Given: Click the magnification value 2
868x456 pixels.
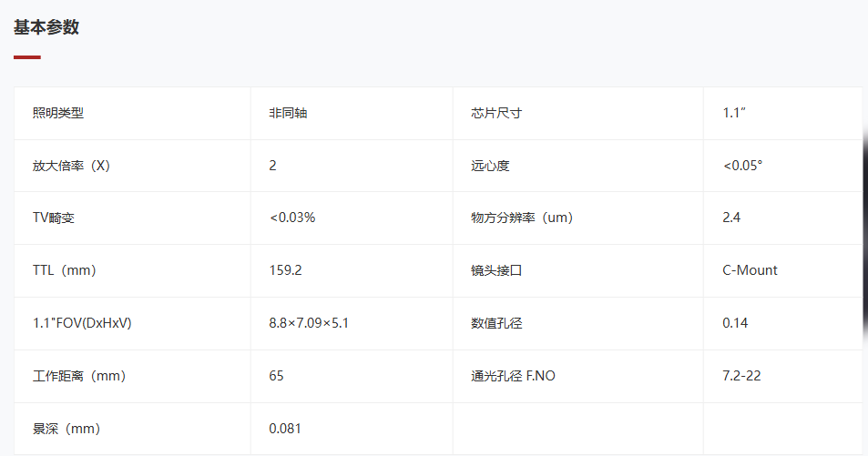Looking at the screenshot, I should [272, 166].
